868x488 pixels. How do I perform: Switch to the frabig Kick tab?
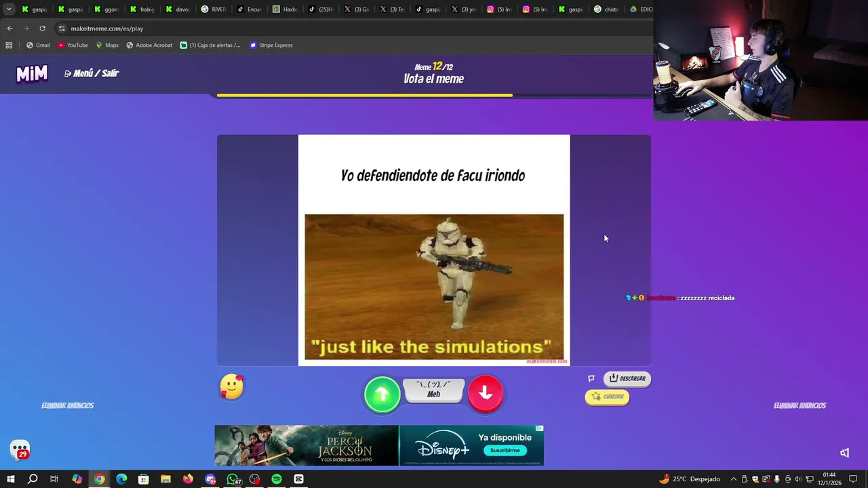point(142,9)
